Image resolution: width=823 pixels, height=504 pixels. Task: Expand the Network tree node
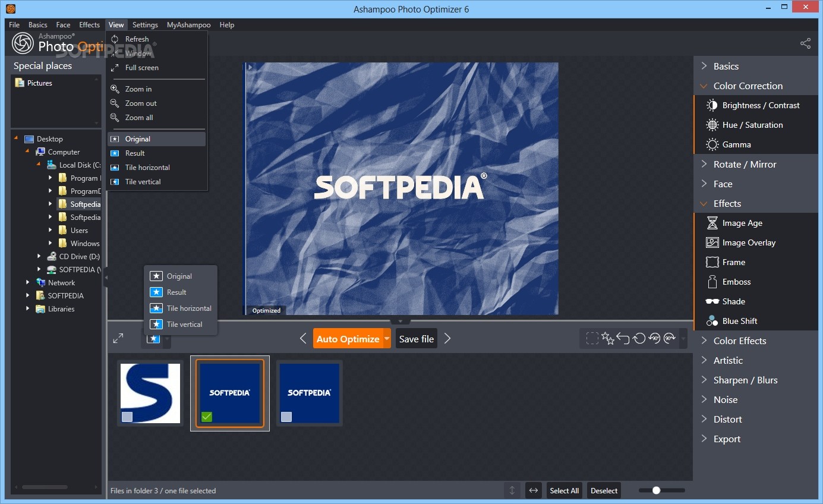click(x=27, y=282)
